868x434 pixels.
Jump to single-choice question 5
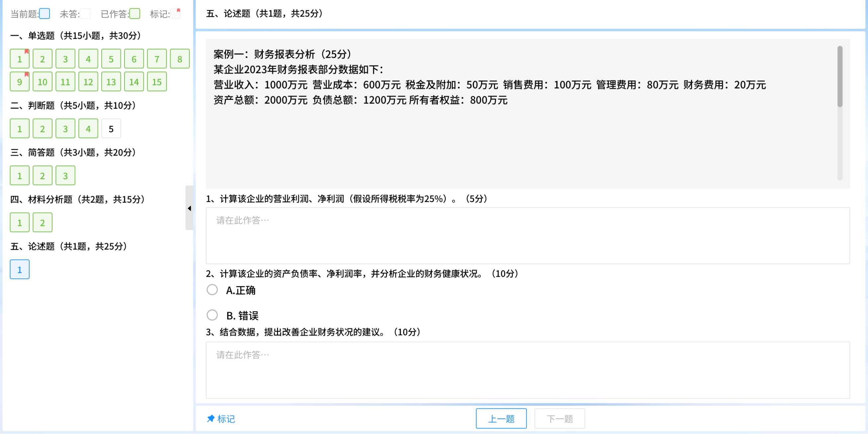[x=111, y=59]
